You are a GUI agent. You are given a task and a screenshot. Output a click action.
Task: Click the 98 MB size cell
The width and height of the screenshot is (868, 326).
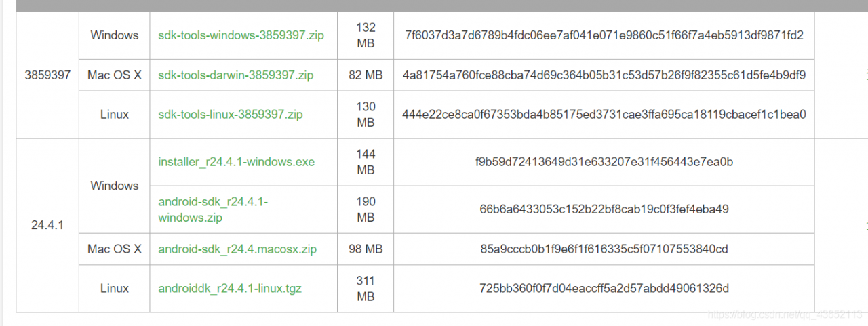[x=366, y=249]
